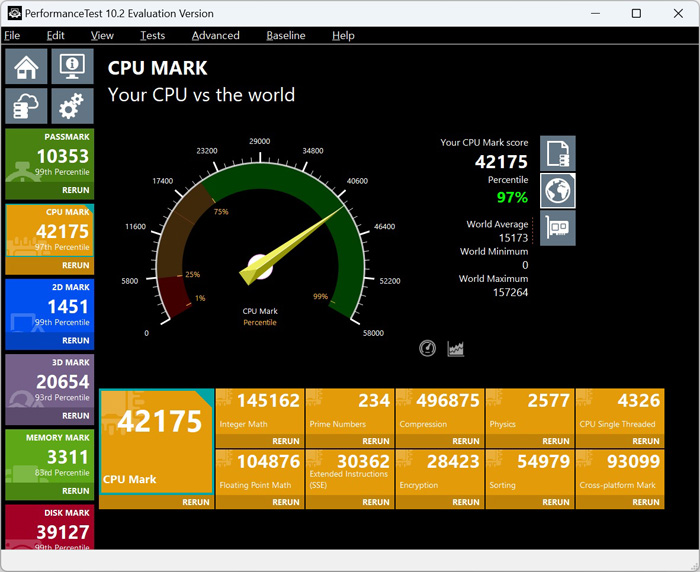Open the File menu

[12, 35]
